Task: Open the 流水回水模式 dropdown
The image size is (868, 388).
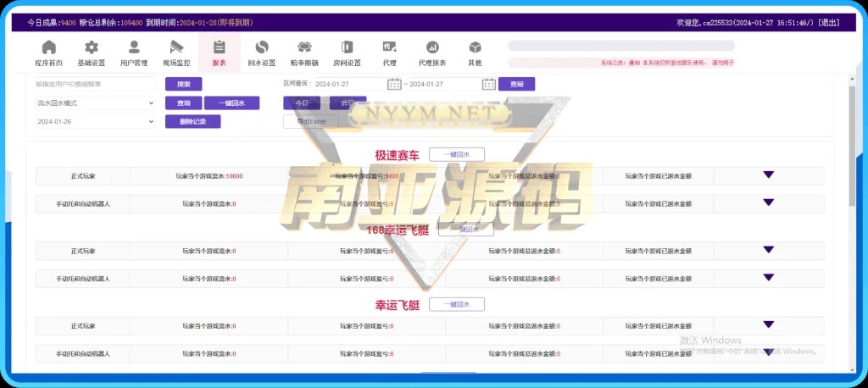Action: (x=95, y=103)
